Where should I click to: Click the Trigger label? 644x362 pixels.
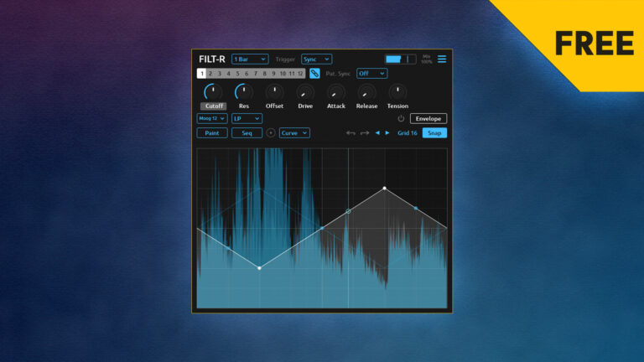coord(285,59)
